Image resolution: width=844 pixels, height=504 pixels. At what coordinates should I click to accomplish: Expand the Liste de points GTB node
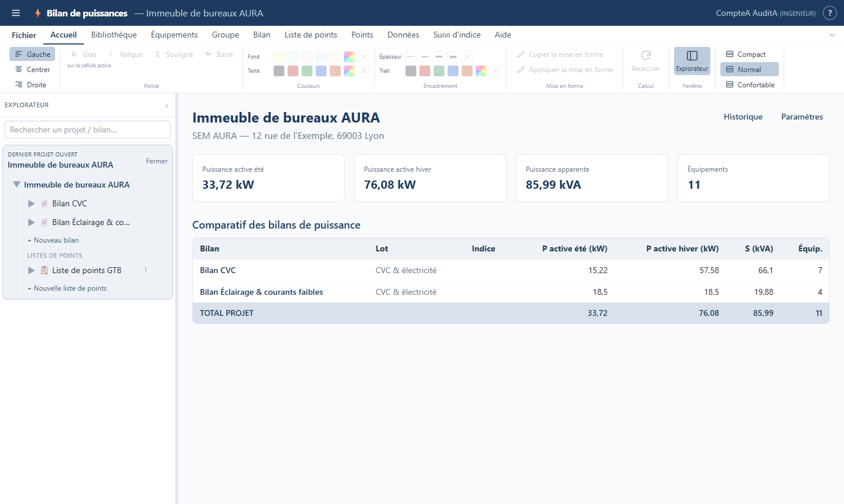32,270
